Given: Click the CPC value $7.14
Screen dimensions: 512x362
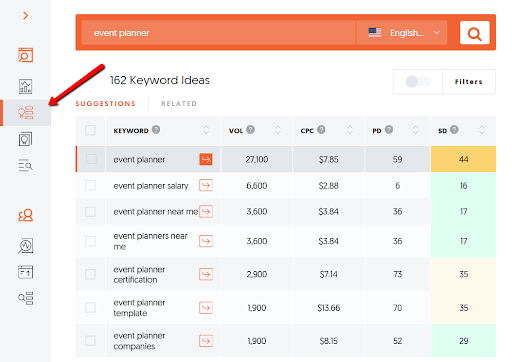Looking at the screenshot, I should [329, 274].
